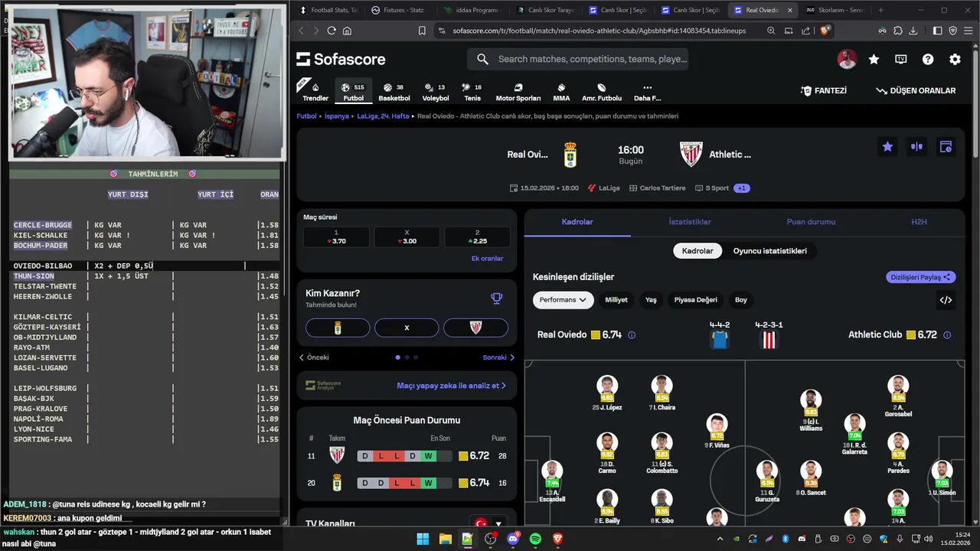Vote Real Oviedo in Kim Kazanır
The height and width of the screenshot is (551, 980).
338,328
